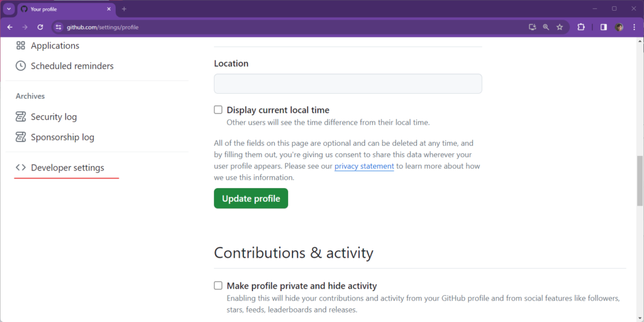644x322 pixels.
Task: Reload the current page
Action: [40, 27]
